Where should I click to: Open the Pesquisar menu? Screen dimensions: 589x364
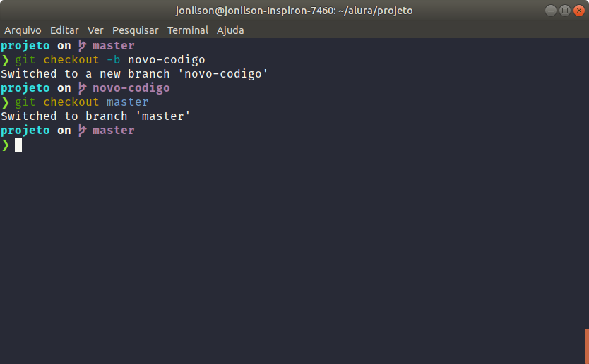pyautogui.click(x=136, y=30)
